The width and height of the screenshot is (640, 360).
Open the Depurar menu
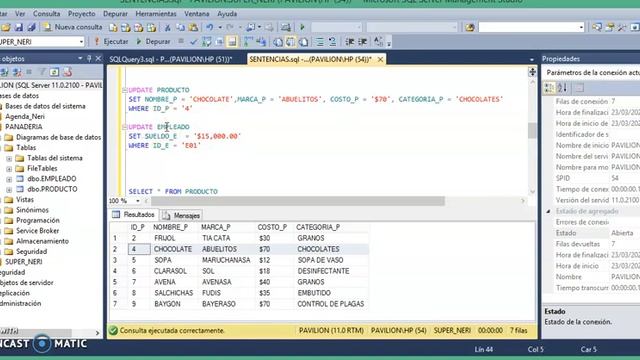pos(115,13)
